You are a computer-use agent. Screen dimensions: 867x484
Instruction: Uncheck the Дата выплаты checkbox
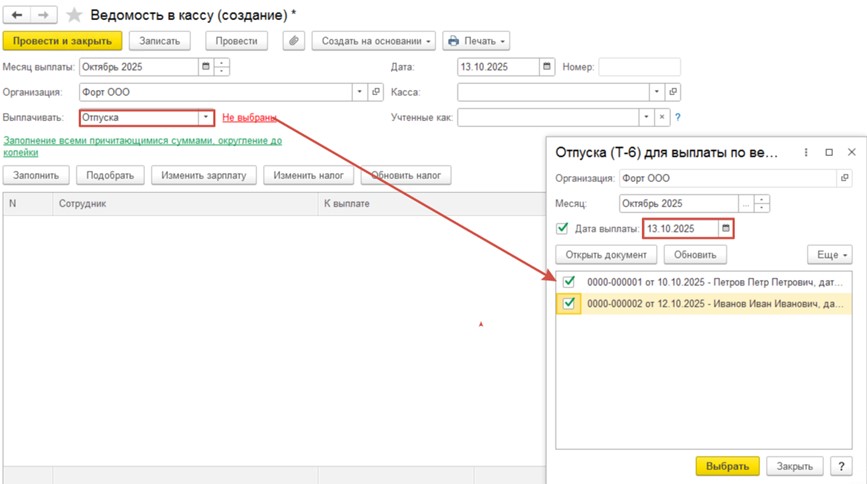coord(562,229)
